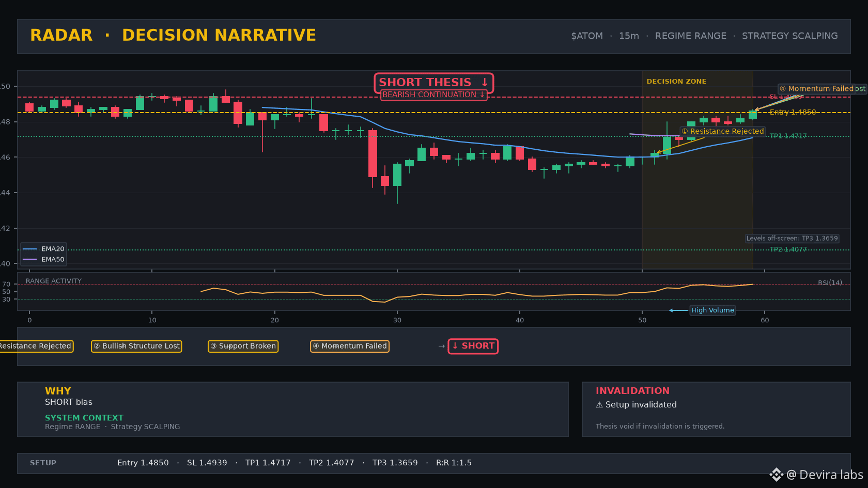Click the RSI(14) label
Image resolution: width=868 pixels, height=488 pixels.
tap(830, 283)
